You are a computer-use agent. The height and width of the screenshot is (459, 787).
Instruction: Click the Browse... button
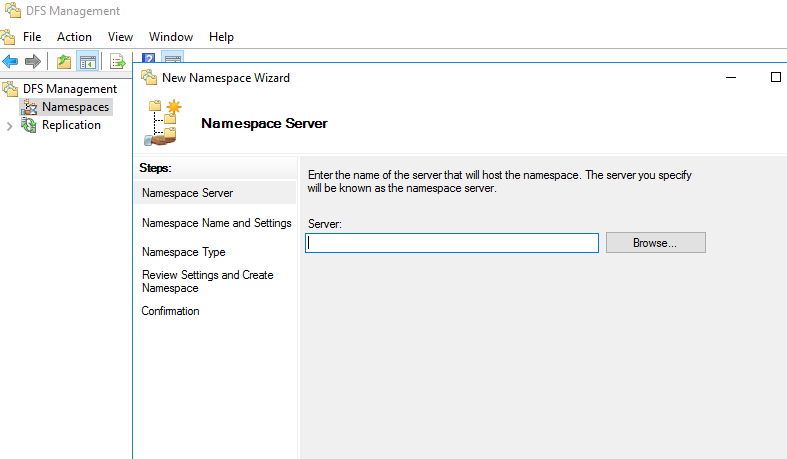pos(655,243)
